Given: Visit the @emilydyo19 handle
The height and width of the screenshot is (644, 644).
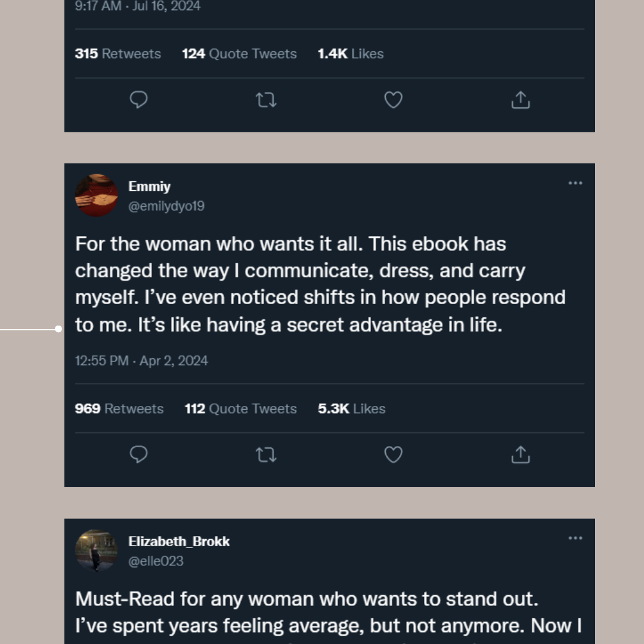Looking at the screenshot, I should [x=166, y=206].
